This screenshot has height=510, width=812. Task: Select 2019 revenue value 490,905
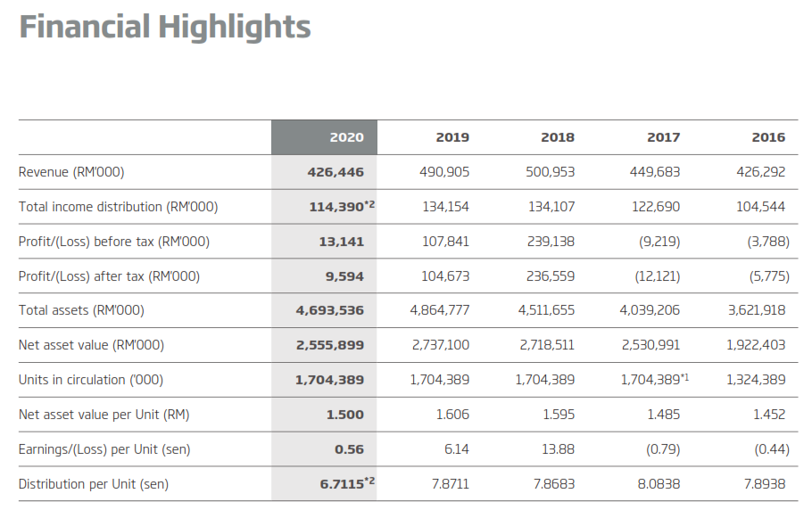444,172
